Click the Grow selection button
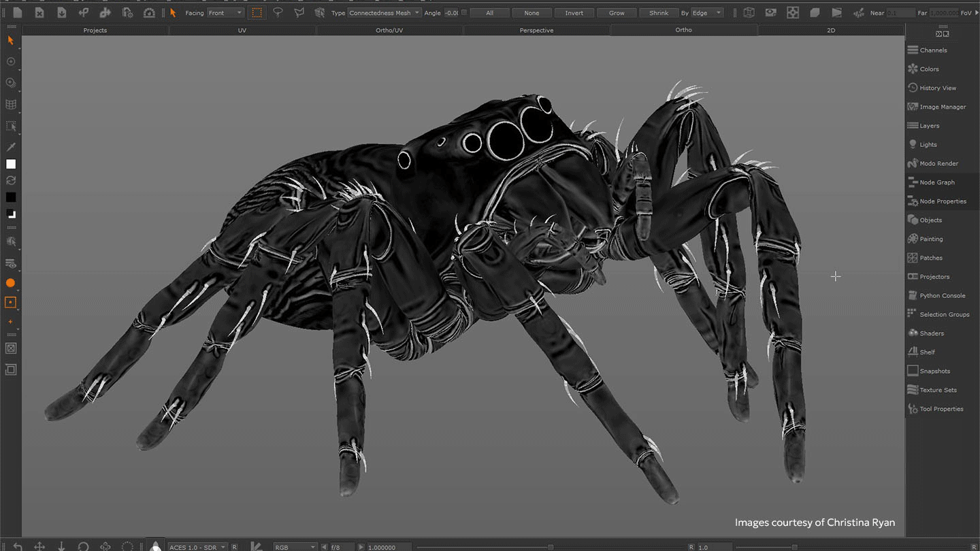This screenshot has height=551, width=980. point(617,13)
